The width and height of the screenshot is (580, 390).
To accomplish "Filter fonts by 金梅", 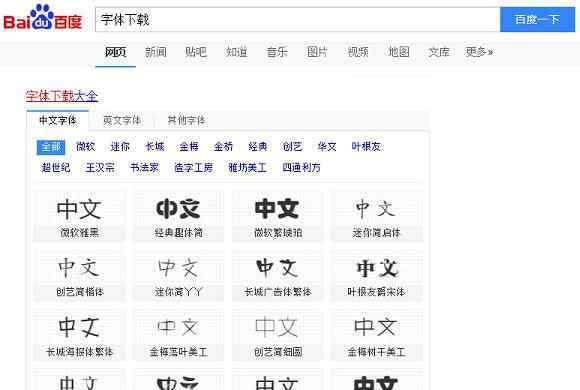I will 189,147.
